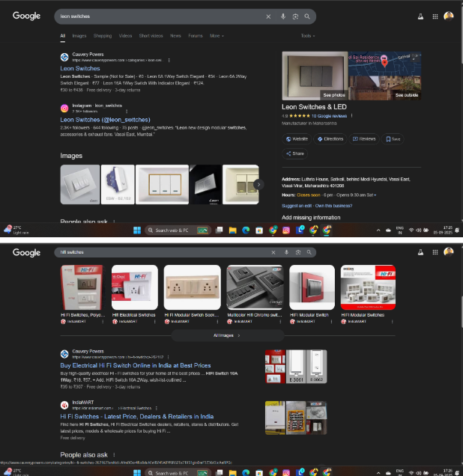
Task: Switch to the Images tab
Action: (x=79, y=36)
